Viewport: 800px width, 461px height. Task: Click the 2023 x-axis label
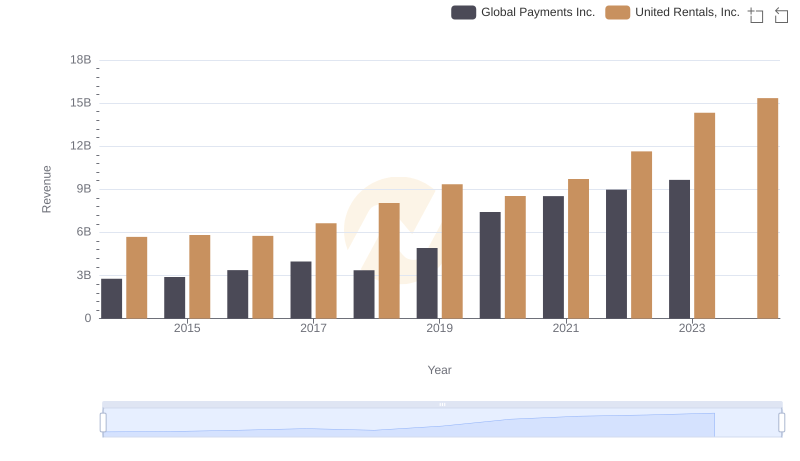tap(692, 328)
